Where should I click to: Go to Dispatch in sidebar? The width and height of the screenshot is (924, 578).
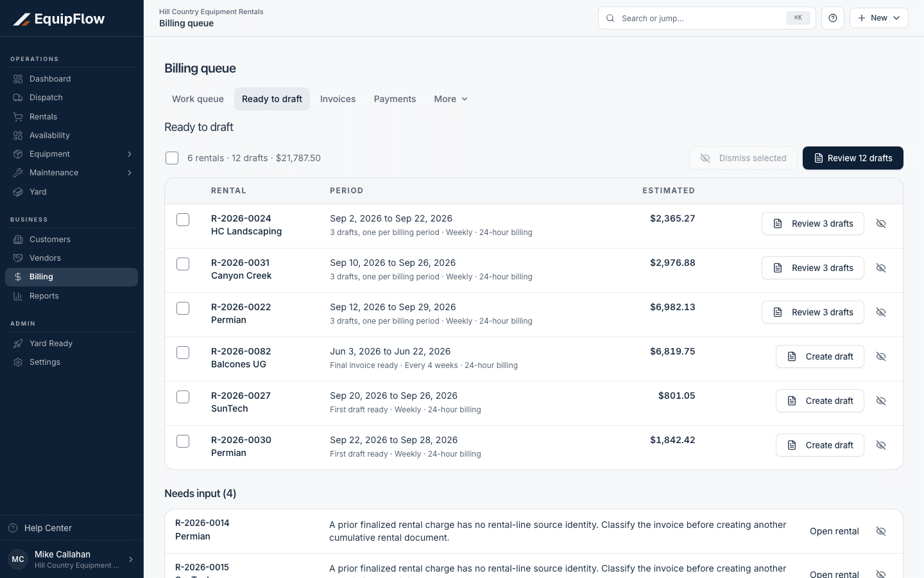point(71,98)
